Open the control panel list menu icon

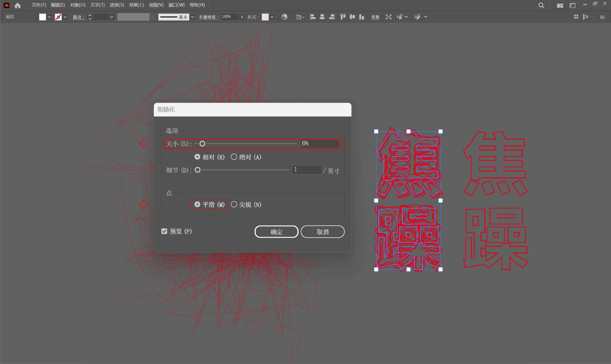[602, 17]
